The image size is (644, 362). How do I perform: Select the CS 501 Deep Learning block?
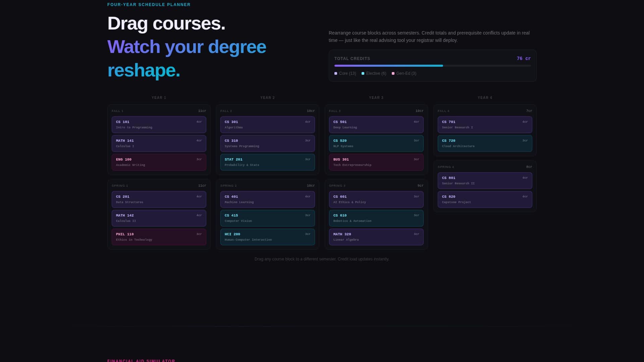(376, 125)
